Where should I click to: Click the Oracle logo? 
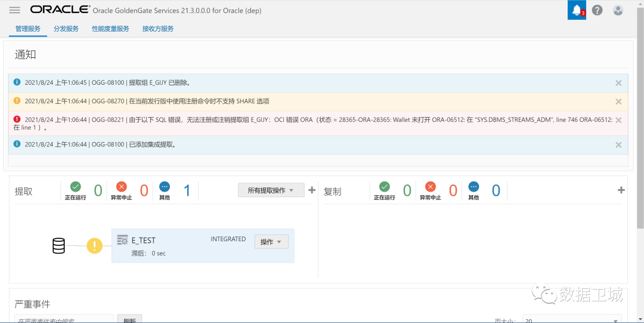[x=60, y=10]
